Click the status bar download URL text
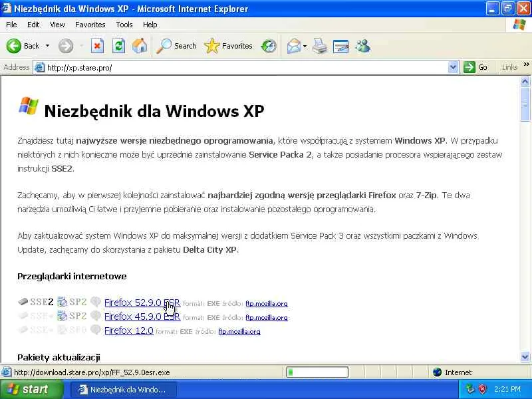This screenshot has height=399, width=532. click(x=92, y=372)
